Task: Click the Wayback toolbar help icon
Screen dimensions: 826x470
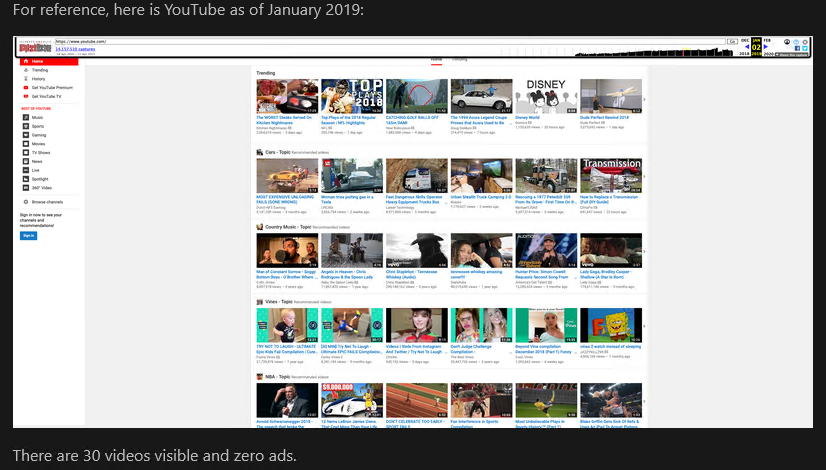Action: click(796, 42)
